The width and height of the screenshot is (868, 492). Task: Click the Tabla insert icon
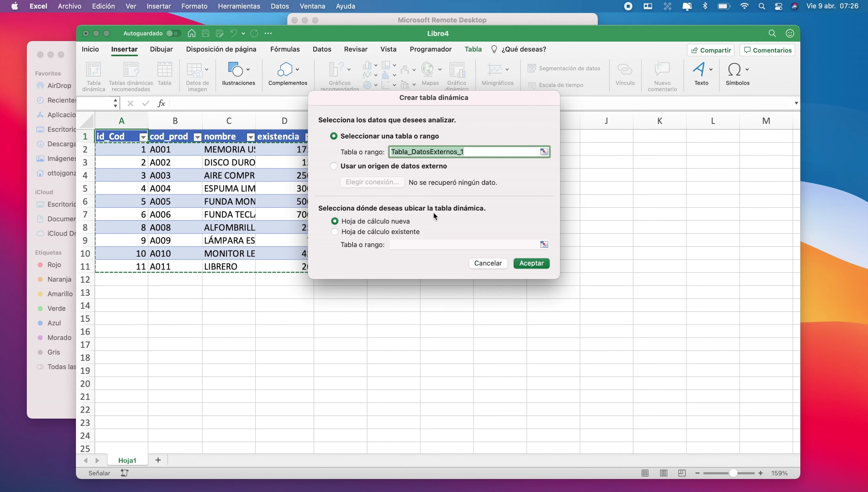[x=164, y=70]
